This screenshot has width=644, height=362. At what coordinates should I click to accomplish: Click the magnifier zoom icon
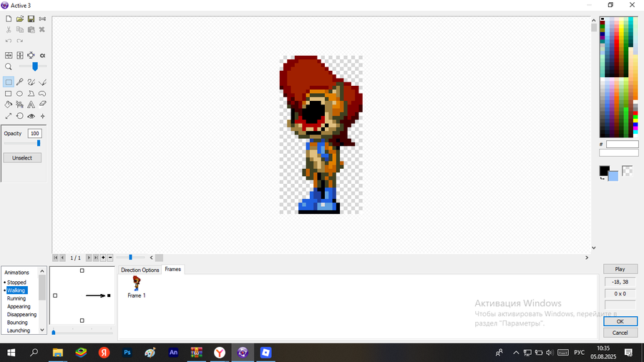pyautogui.click(x=8, y=67)
